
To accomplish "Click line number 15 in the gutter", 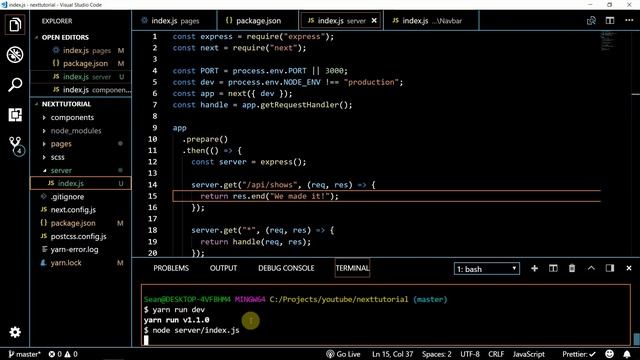I will point(152,196).
